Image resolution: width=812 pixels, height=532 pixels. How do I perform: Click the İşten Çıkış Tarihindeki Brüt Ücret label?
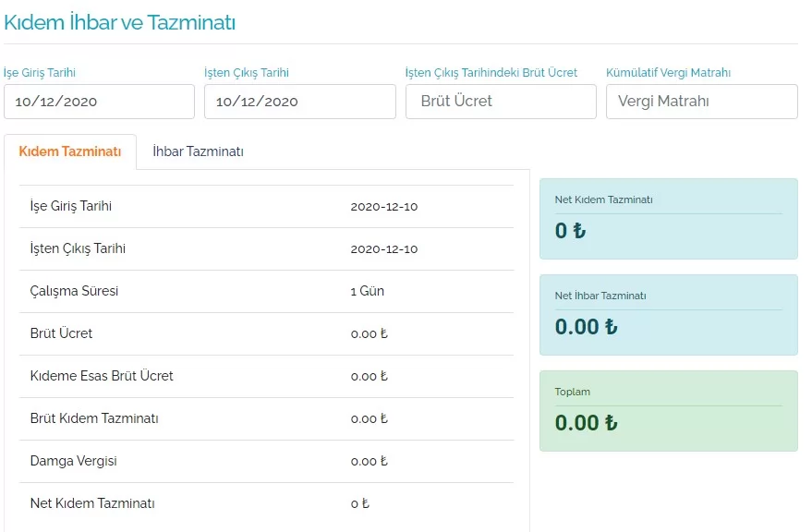click(491, 73)
